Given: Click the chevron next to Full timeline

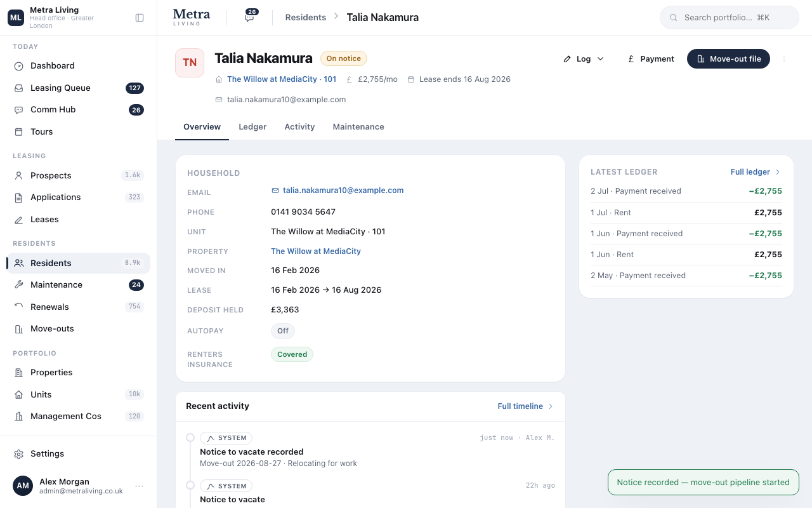Looking at the screenshot, I should click(x=551, y=406).
